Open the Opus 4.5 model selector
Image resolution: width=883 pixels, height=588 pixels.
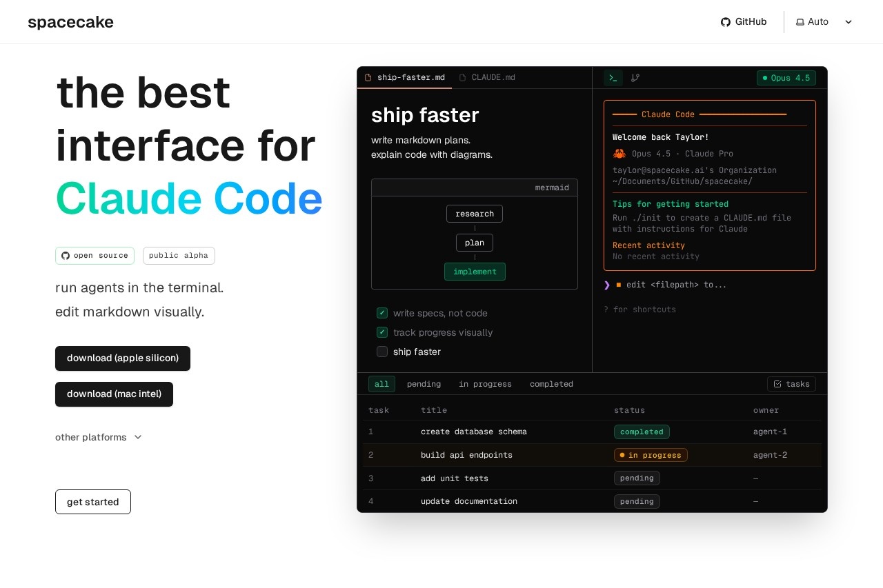click(786, 78)
